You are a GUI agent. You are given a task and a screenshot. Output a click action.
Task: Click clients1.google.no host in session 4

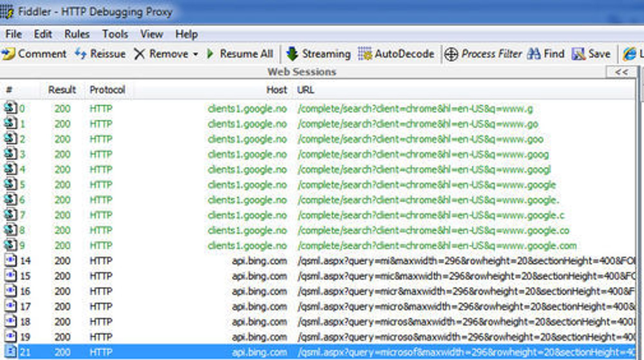247,170
